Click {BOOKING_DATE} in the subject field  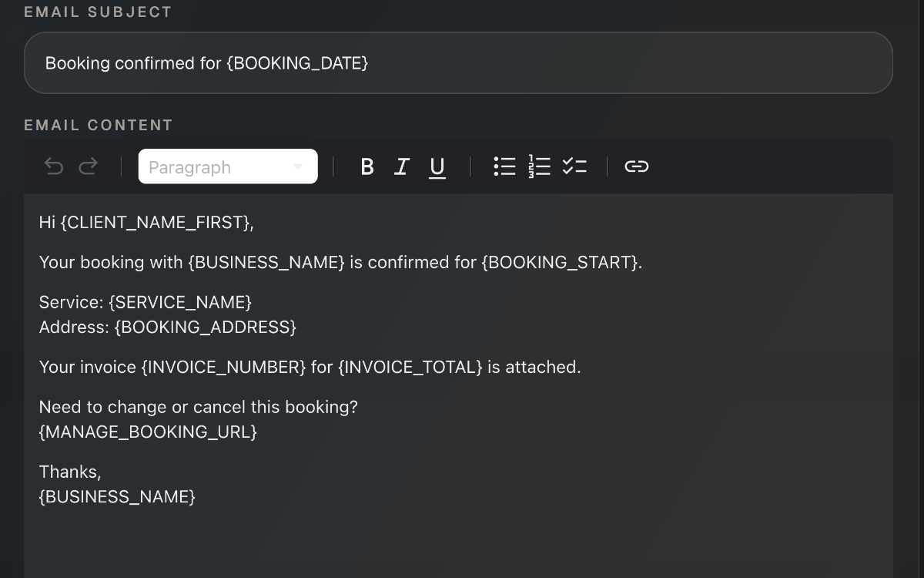[297, 63]
